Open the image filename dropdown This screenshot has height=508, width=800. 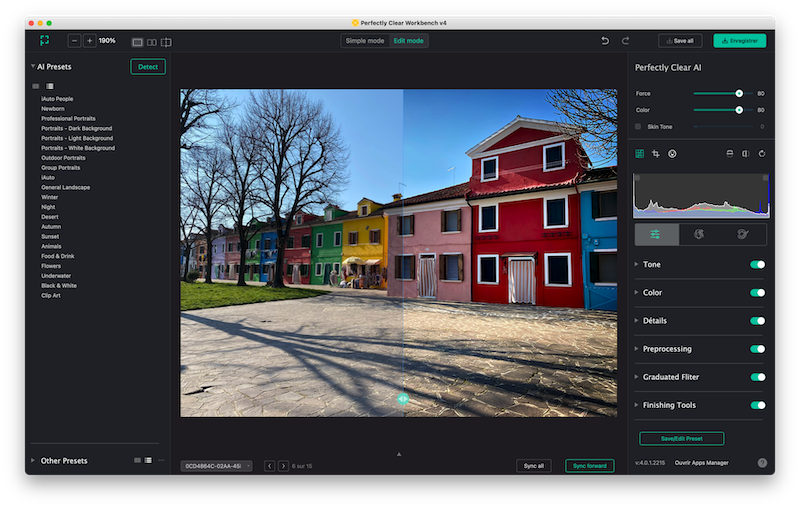[x=216, y=466]
